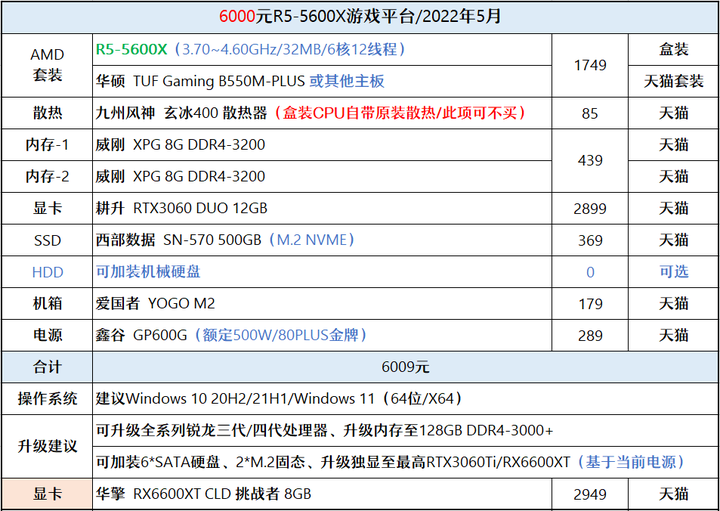
Task: Click the 九州风神 玄冰400 散热器 cell
Action: [x=322, y=113]
